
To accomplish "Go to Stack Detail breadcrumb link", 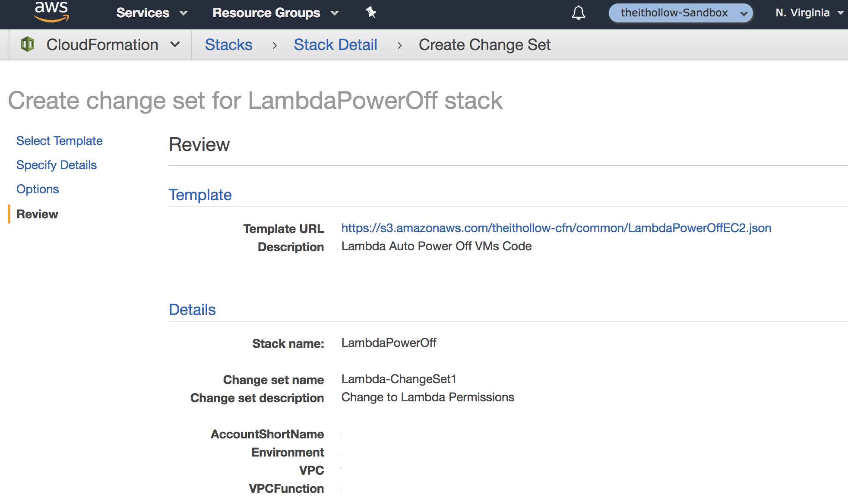I will click(x=335, y=45).
